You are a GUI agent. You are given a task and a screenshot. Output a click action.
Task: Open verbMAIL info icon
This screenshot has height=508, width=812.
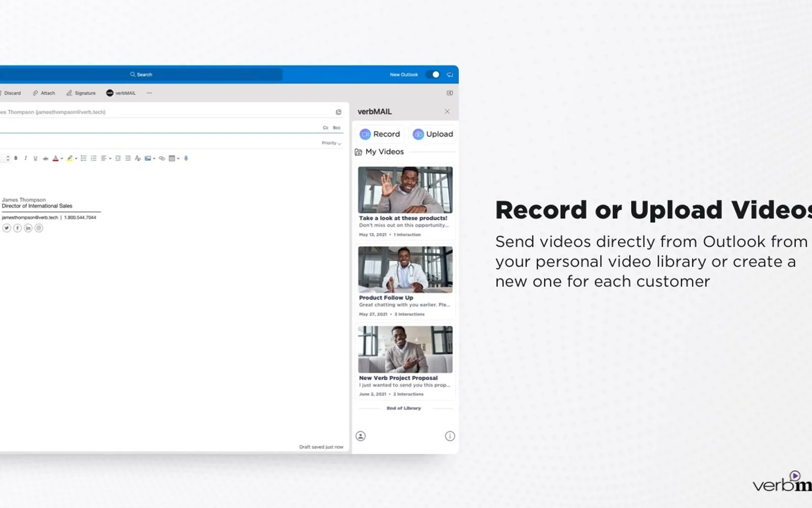tap(450, 436)
